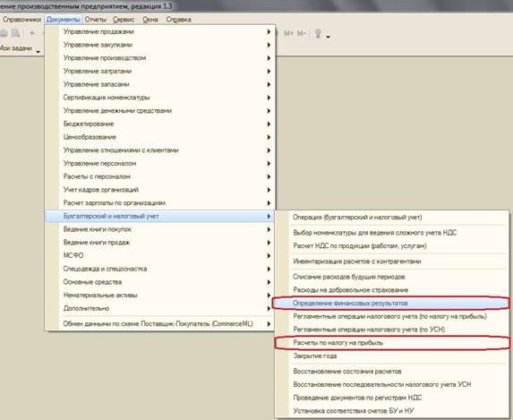Open dropdown arrow beside wrench toolbar icon
The height and width of the screenshot is (420, 513).
(328, 37)
